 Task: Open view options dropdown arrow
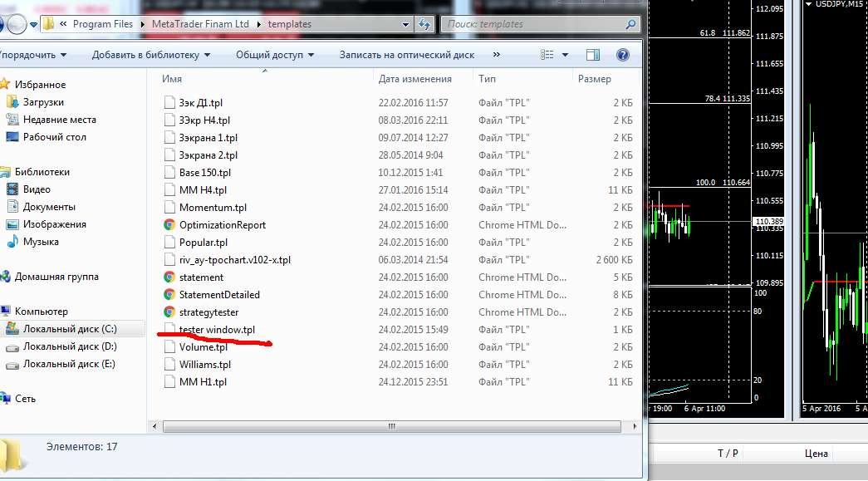point(565,55)
